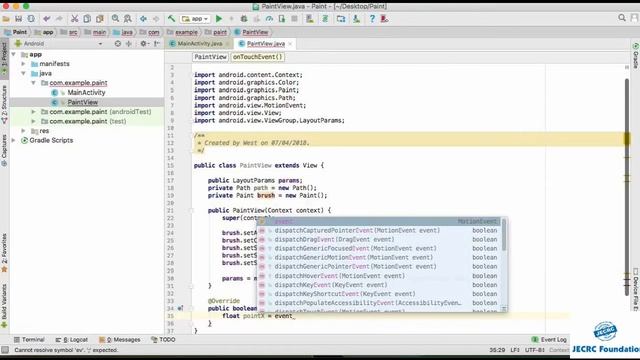Click the AVD Manager icon
The image size is (640, 360).
tap(310, 19)
